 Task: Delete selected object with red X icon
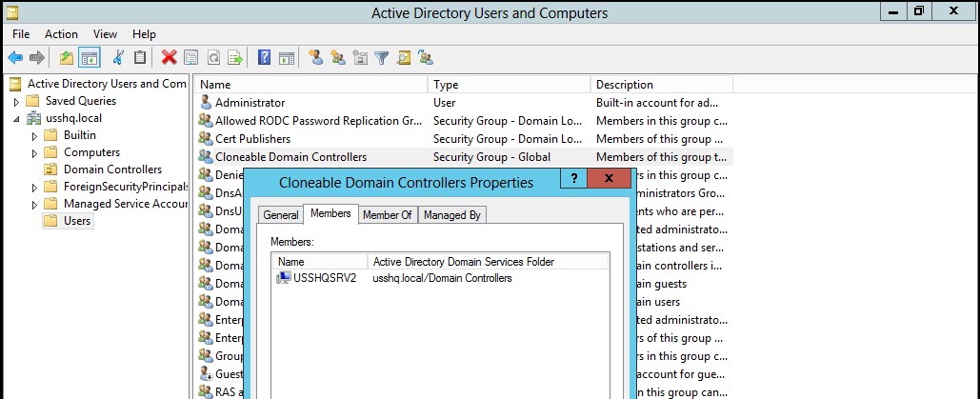169,58
